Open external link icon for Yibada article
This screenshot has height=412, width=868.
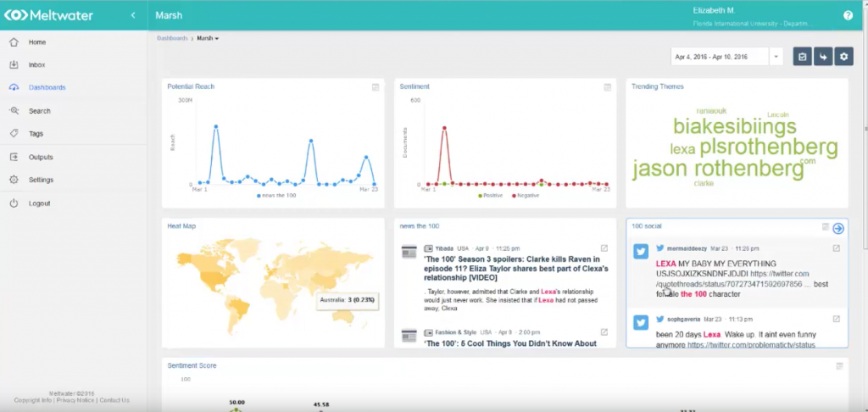tap(604, 248)
